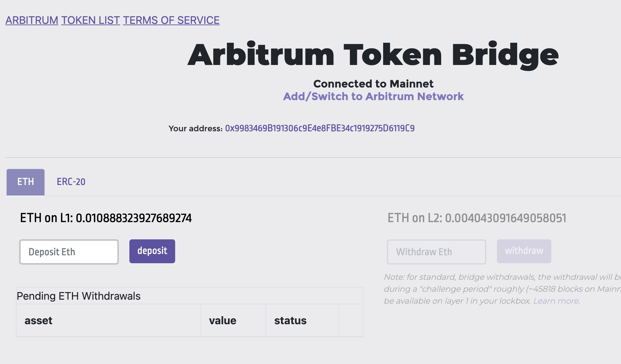621x364 pixels.
Task: Open the Learn more link
Action: 556,301
